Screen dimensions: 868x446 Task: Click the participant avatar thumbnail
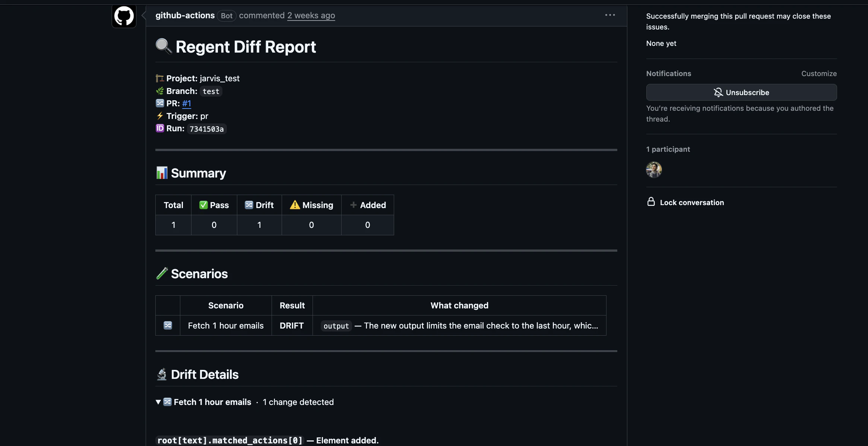(x=654, y=170)
